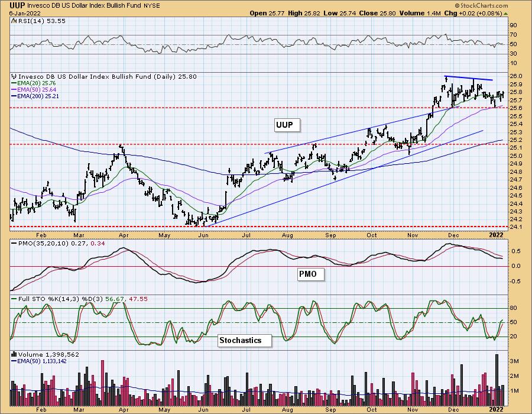
Task: Click the EMA(50) 25.64 legend entry
Action: click(37, 89)
